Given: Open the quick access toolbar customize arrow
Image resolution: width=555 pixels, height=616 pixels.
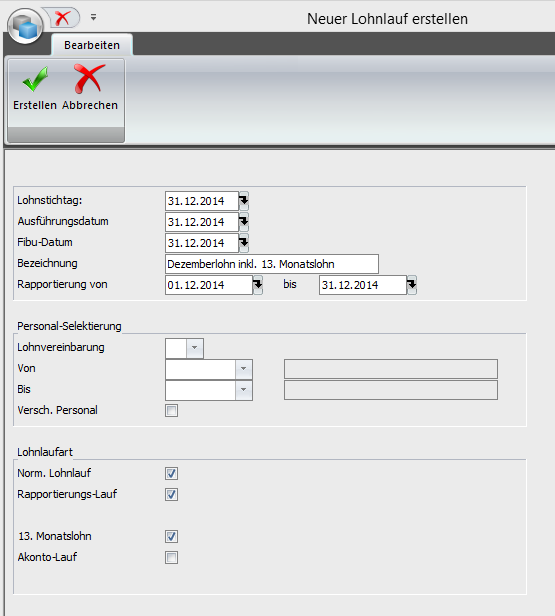Looking at the screenshot, I should tap(93, 17).
